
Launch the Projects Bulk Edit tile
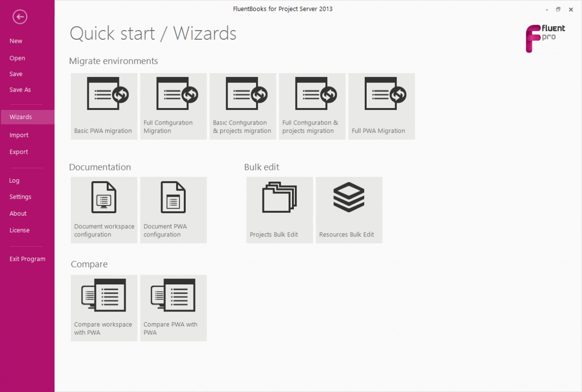click(279, 210)
